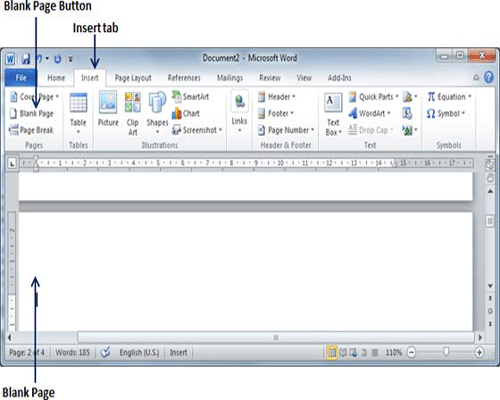Click the English (U.S.) language indicator
Screen dimensions: 500x400
pos(139,352)
